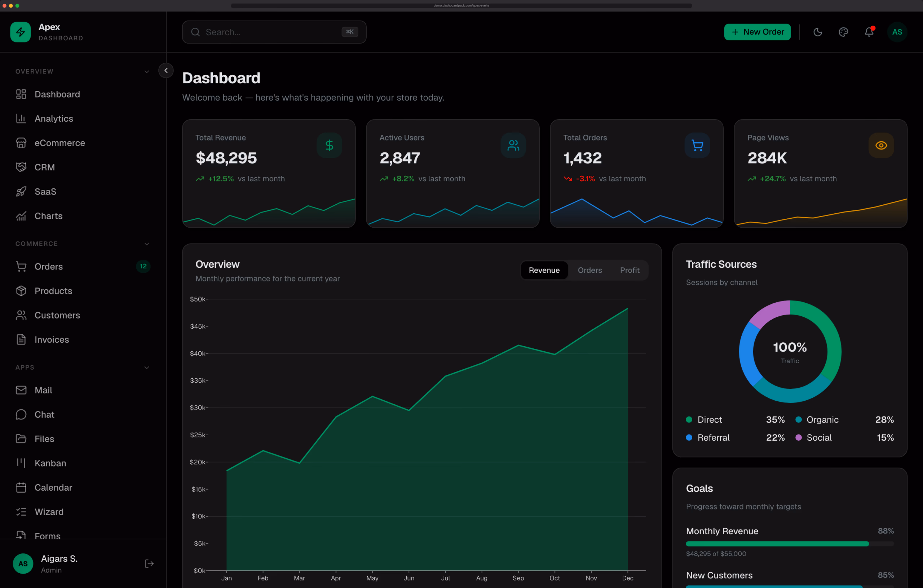
Task: Click the Social purple legend dot
Action: (798, 437)
